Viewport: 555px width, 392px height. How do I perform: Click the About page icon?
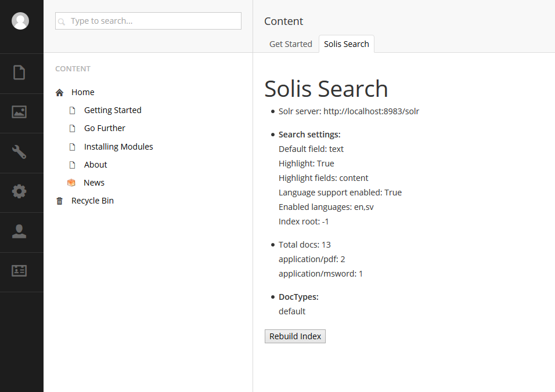tap(72, 165)
